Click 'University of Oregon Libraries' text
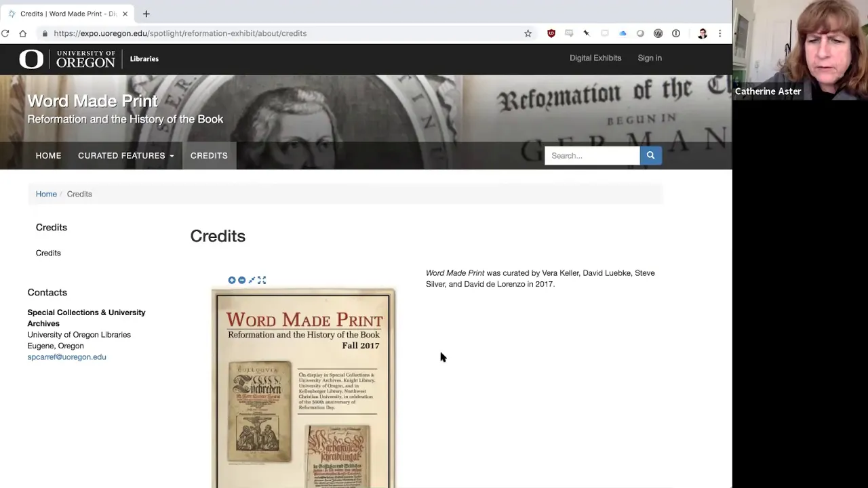This screenshot has width=868, height=488. click(79, 335)
